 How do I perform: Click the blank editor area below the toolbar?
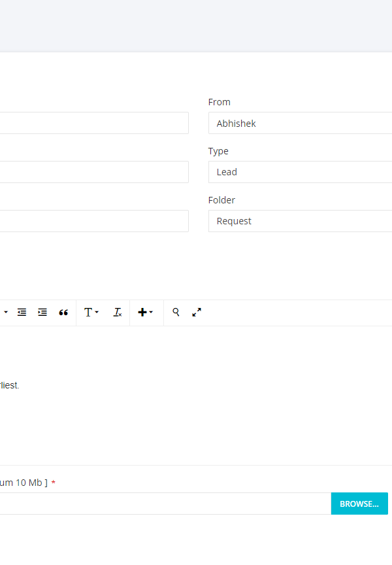coord(196,425)
